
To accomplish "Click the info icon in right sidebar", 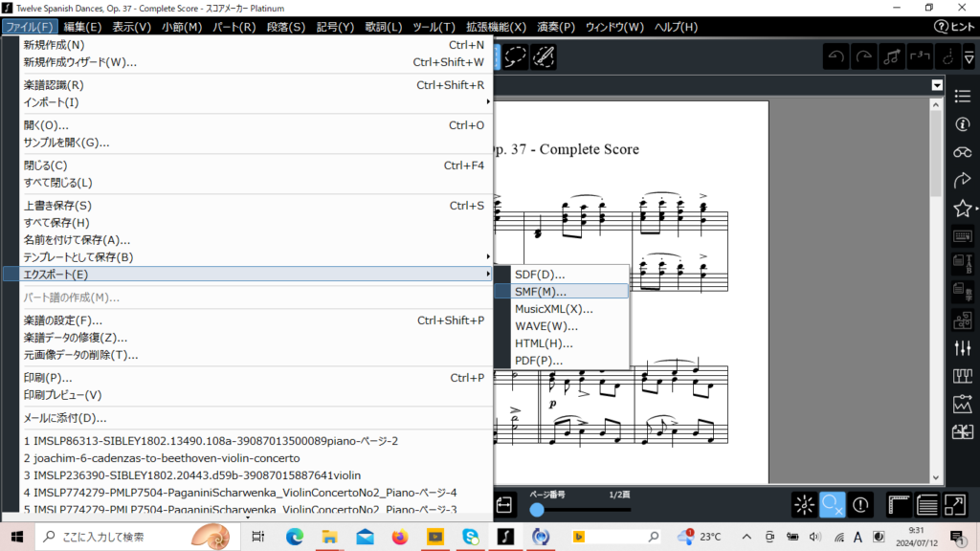I will (x=963, y=123).
